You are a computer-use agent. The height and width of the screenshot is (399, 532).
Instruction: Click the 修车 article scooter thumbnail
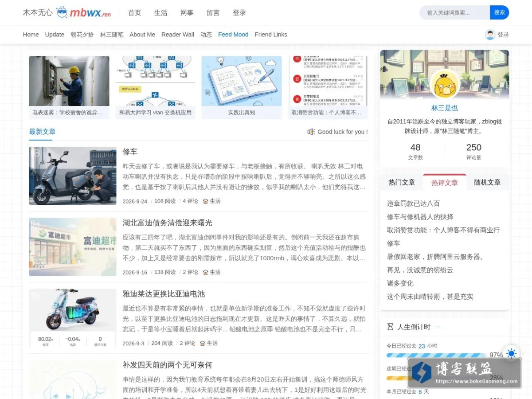tap(73, 176)
